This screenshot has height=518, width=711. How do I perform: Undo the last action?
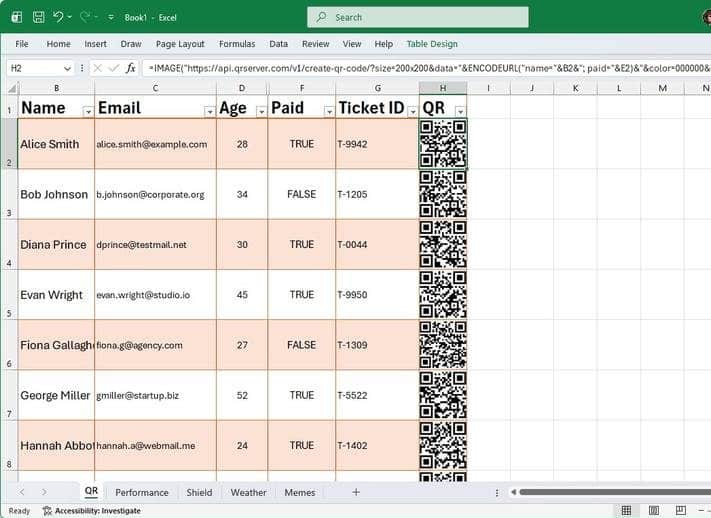[58, 17]
